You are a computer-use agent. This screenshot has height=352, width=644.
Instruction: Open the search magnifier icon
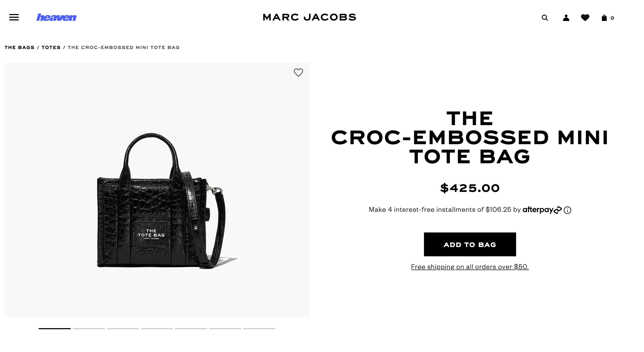coord(545,18)
